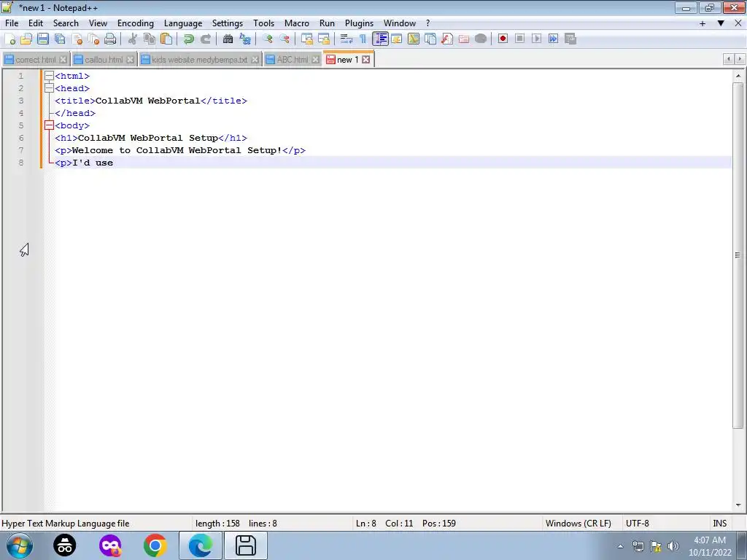Open the Encoding menu

(x=136, y=23)
